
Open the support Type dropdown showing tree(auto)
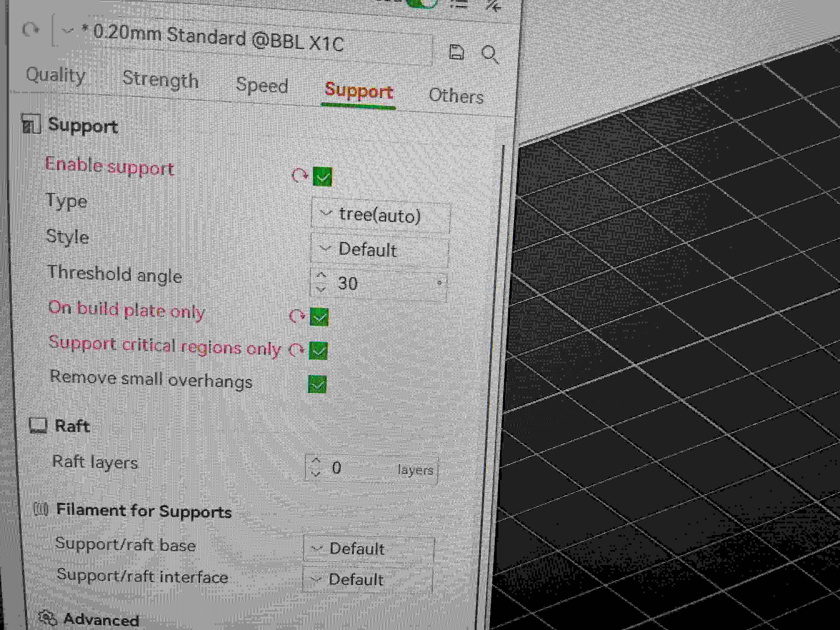[380, 215]
